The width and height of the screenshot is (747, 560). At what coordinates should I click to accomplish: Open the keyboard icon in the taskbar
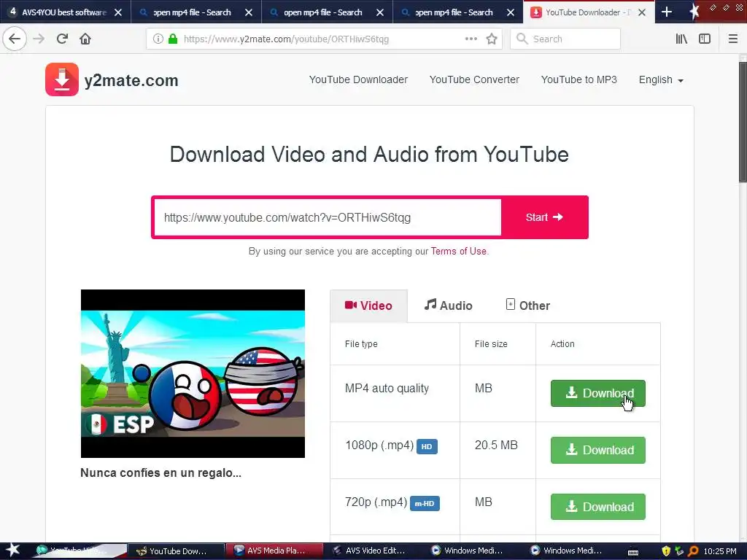633,551
